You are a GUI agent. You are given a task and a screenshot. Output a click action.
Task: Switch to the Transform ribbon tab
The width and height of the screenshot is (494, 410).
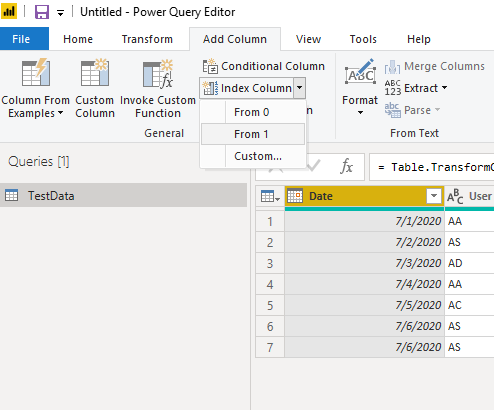(147, 39)
